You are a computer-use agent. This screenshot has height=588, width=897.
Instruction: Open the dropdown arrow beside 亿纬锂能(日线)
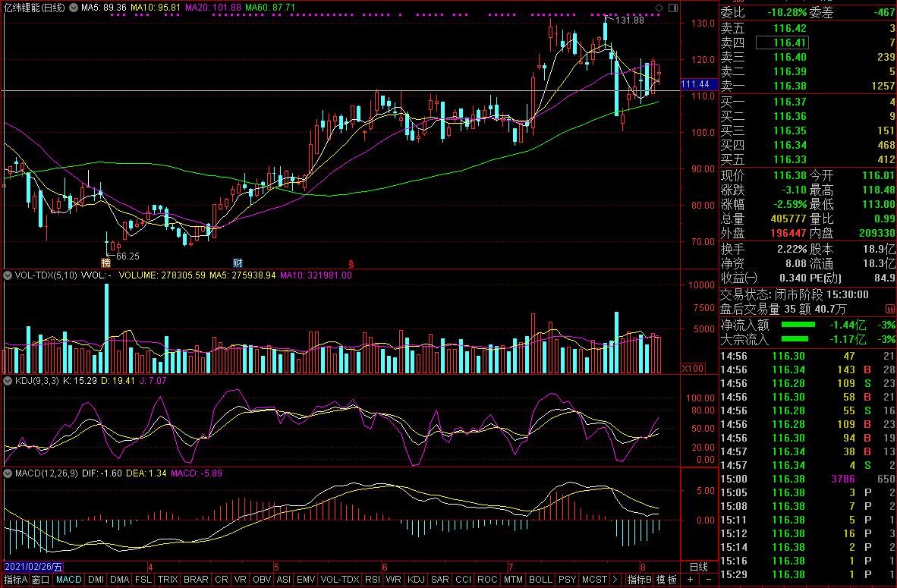73,8
